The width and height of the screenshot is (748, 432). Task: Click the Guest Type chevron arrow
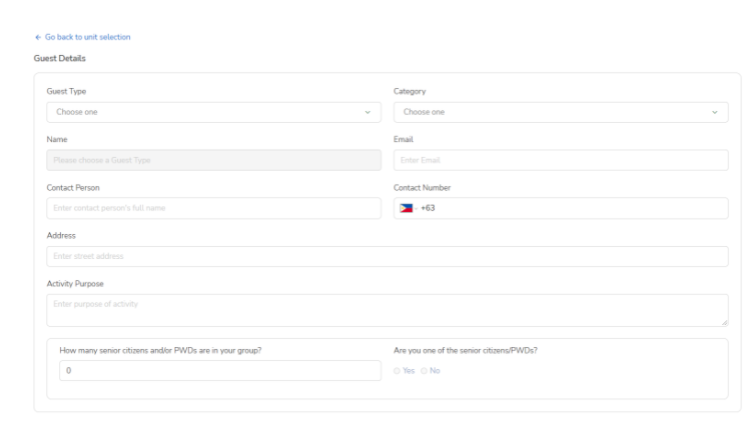click(367, 111)
